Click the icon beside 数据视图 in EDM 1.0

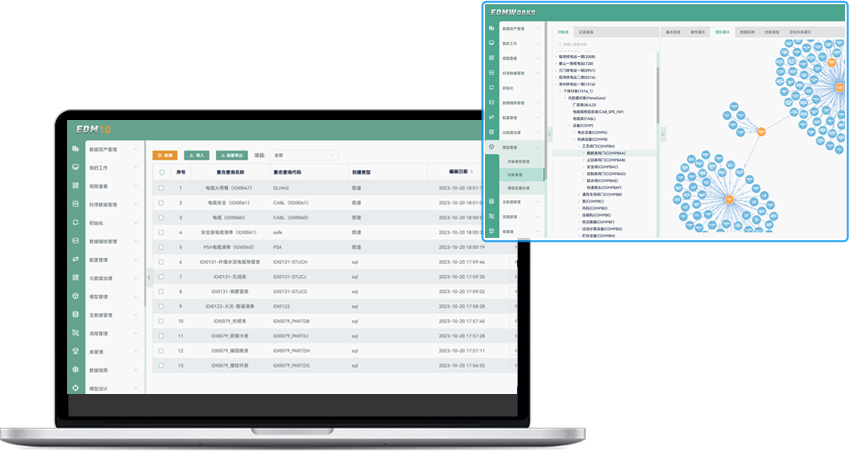coord(75,370)
